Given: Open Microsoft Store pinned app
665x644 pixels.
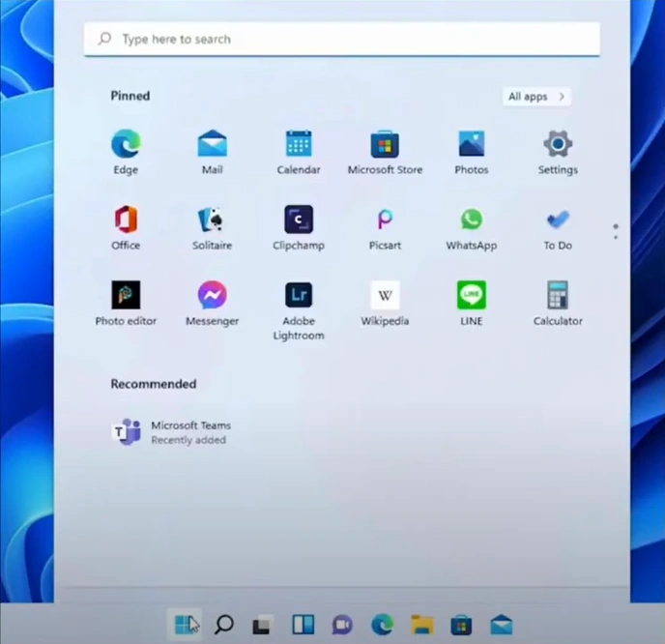Looking at the screenshot, I should 385,152.
